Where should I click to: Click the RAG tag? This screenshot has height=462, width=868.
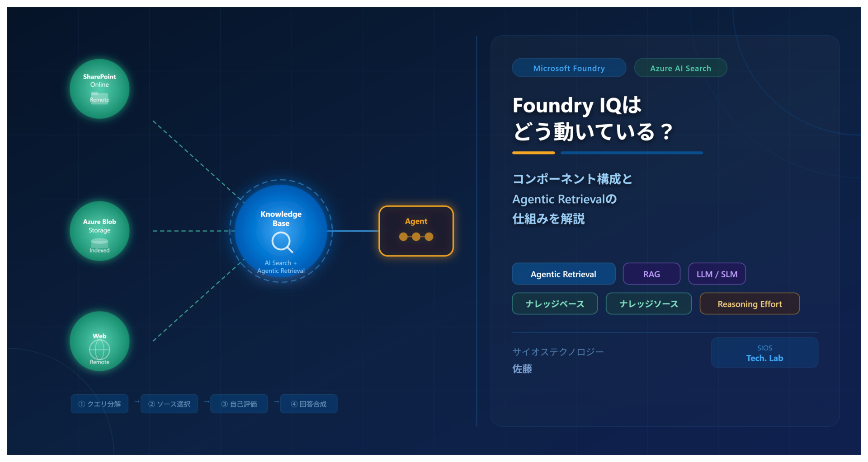[651, 274]
